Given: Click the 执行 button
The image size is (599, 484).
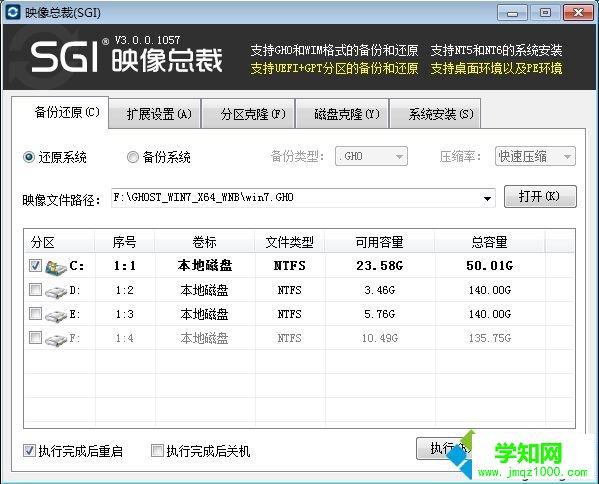Looking at the screenshot, I should 445,448.
